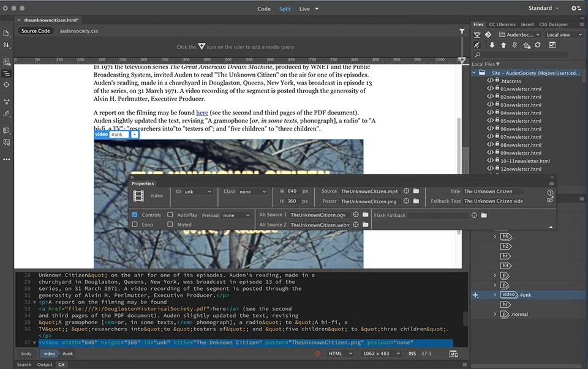Open the workspace Standard dropdown
The width and height of the screenshot is (588, 369).
coord(544,8)
